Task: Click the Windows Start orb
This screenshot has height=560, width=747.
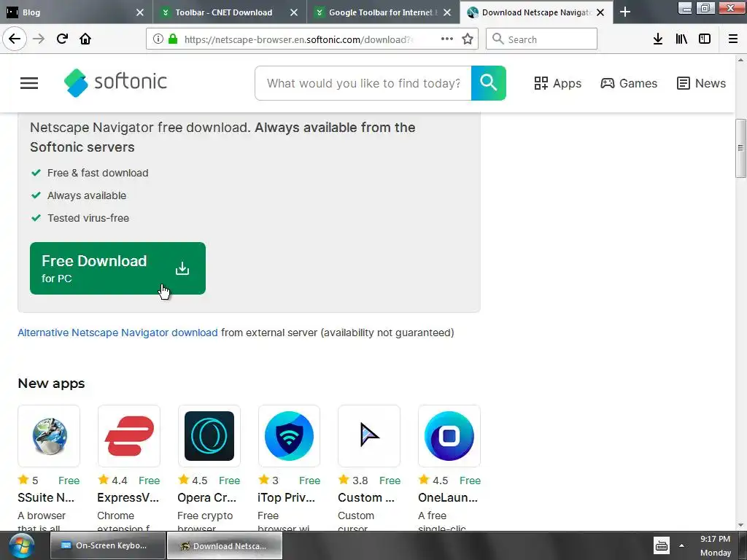Action: coord(21,546)
